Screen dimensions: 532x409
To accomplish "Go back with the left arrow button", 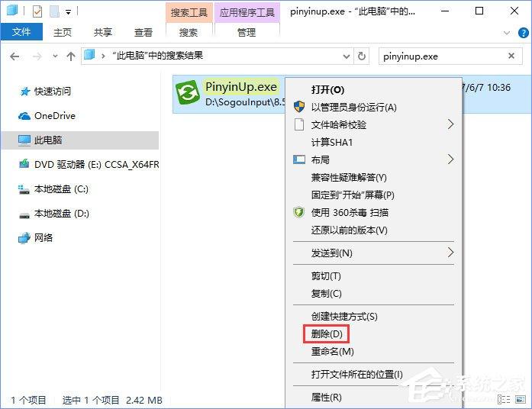I will [x=15, y=56].
